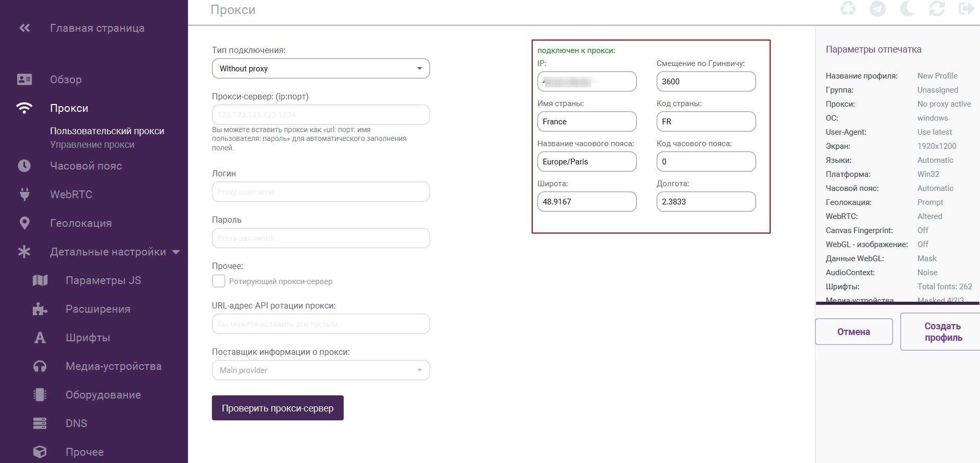Screen dimensions: 980x463
Task: Enable Ротирующий прокси-сервер checkbox
Action: (x=219, y=281)
